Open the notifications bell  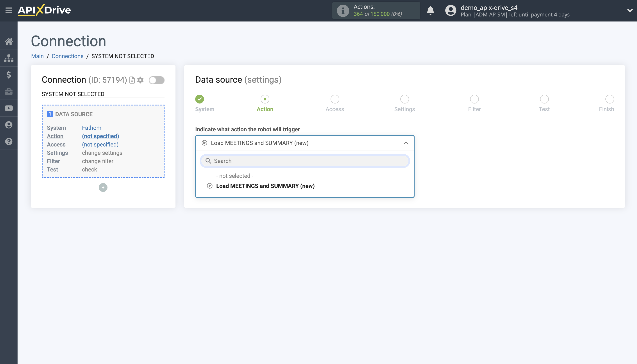pos(430,11)
